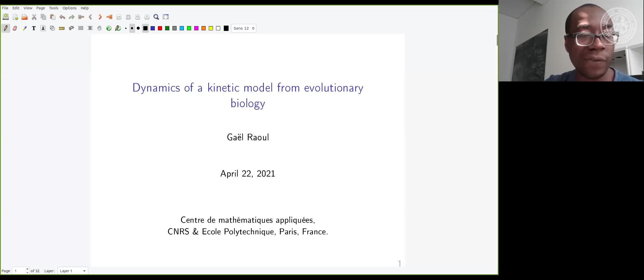The width and height of the screenshot is (644, 280).
Task: Toggle fullscreen presentation mode
Action: [165, 17]
